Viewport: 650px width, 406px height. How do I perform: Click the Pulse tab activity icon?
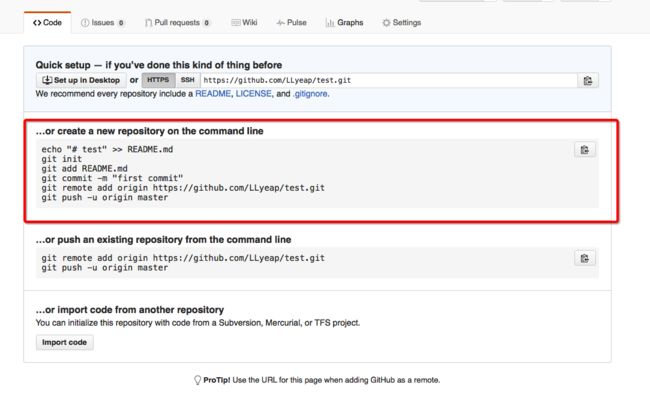281,23
